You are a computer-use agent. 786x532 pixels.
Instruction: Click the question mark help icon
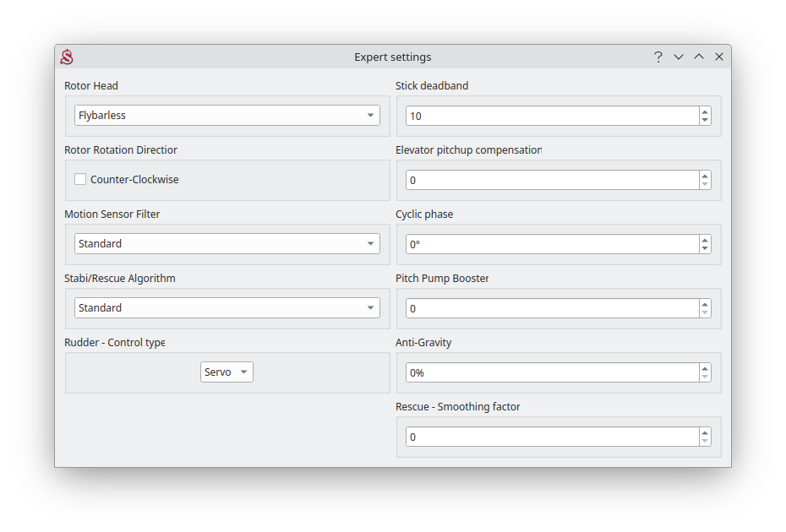(x=658, y=57)
